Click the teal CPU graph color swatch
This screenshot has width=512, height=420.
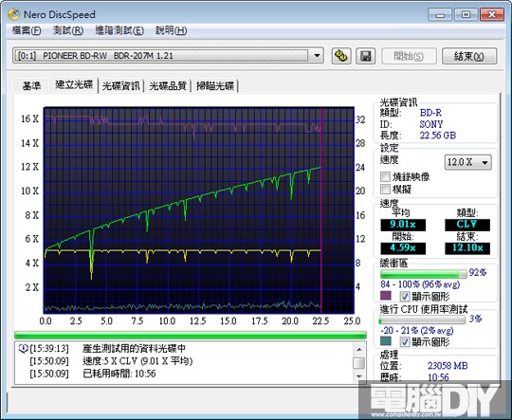386,341
